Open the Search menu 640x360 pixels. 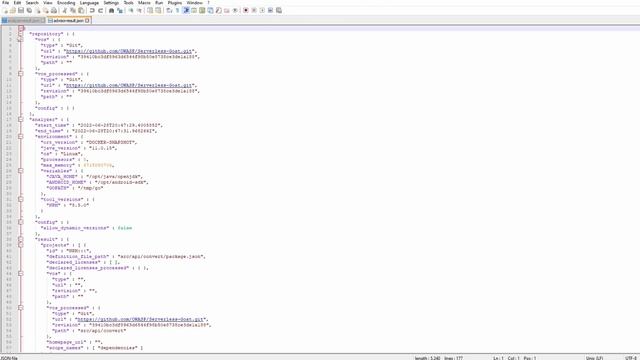(32, 3)
